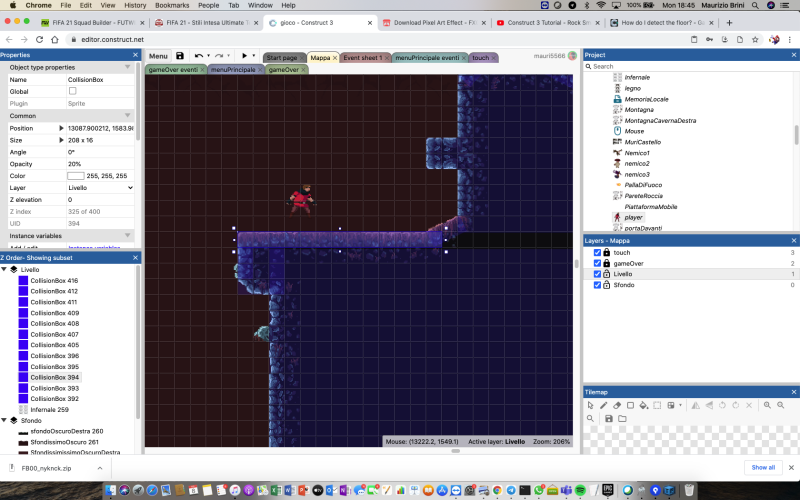Image resolution: width=800 pixels, height=500 pixels.
Task: Toggle the lock on the Sfondo layer
Action: [607, 285]
